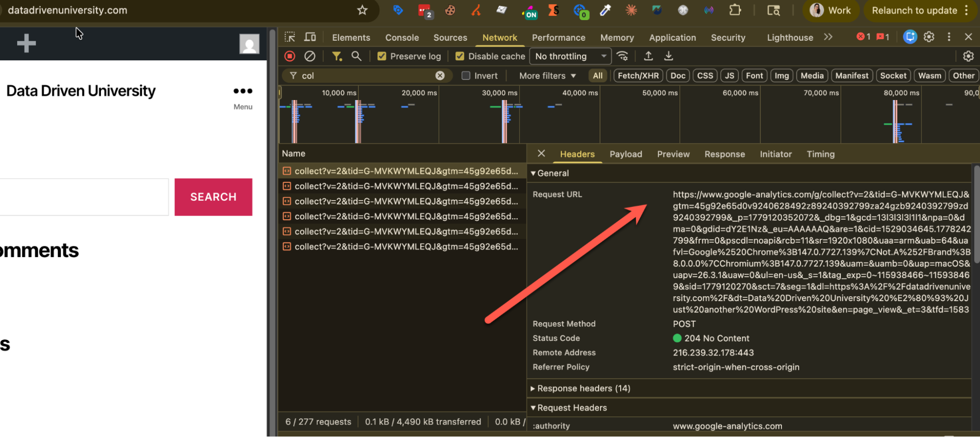This screenshot has height=437, width=980.
Task: Open the Payload tab
Action: pos(626,154)
